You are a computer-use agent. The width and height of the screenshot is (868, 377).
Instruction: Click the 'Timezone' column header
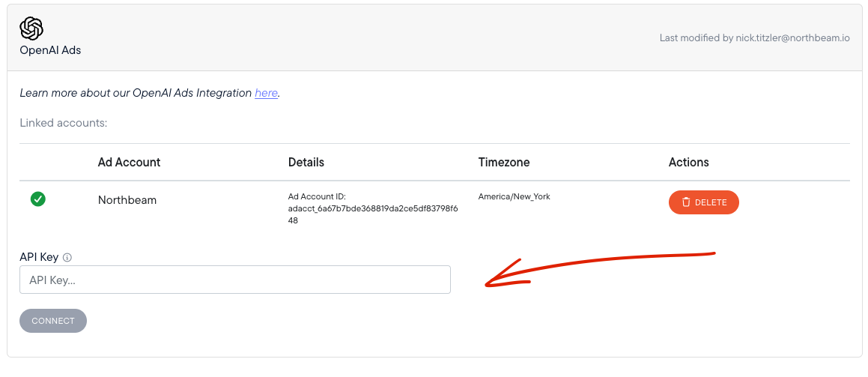point(504,162)
